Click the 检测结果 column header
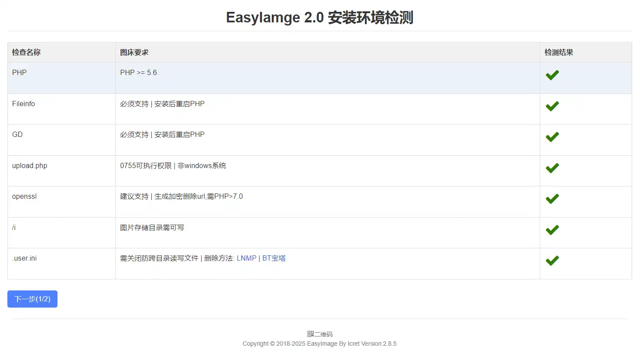Viewport: 644px width, 351px height. pyautogui.click(x=559, y=52)
